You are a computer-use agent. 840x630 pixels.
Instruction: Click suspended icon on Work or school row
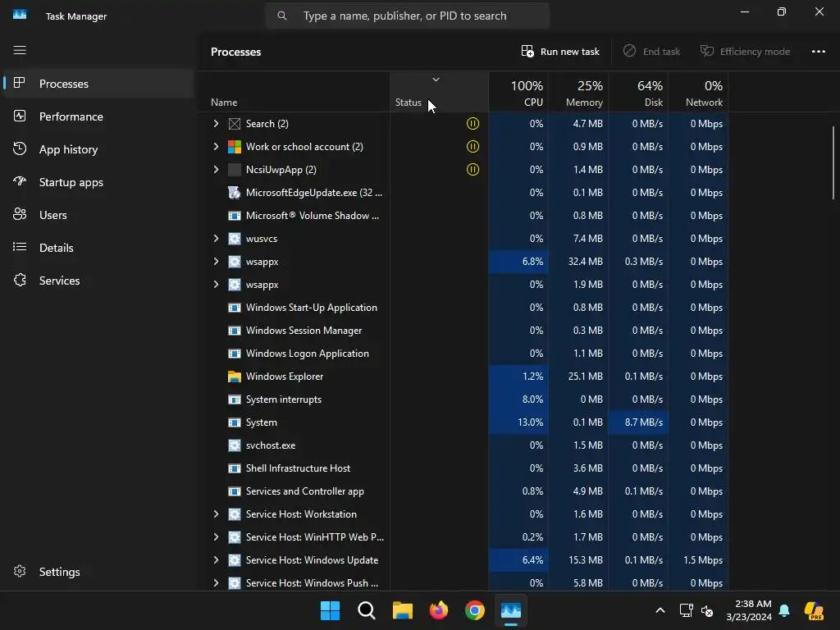tap(472, 147)
